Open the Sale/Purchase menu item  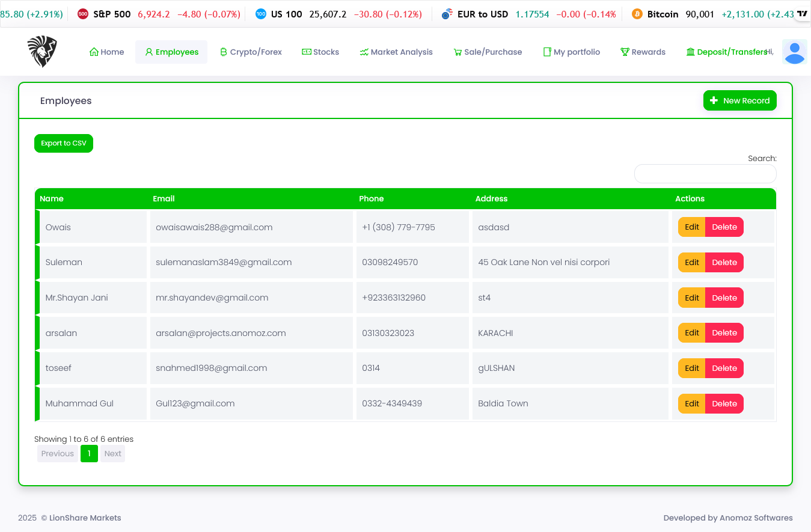pyautogui.click(x=488, y=52)
